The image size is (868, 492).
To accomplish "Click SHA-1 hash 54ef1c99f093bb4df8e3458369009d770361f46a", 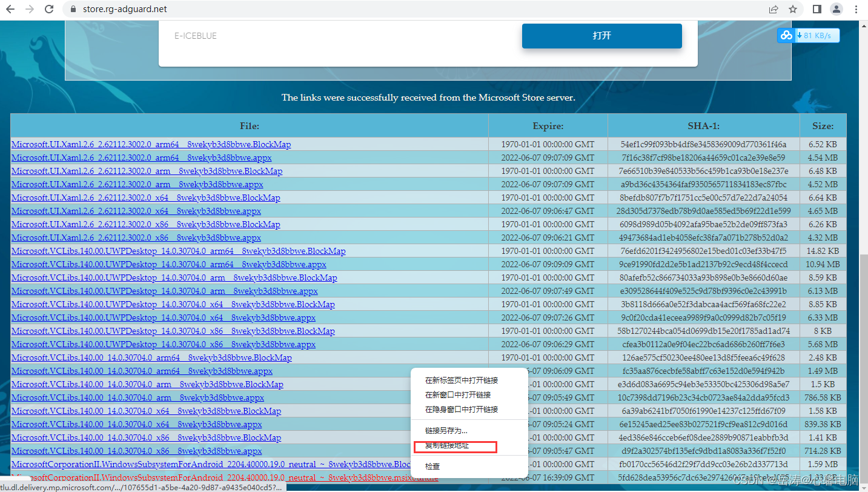I will coord(704,144).
